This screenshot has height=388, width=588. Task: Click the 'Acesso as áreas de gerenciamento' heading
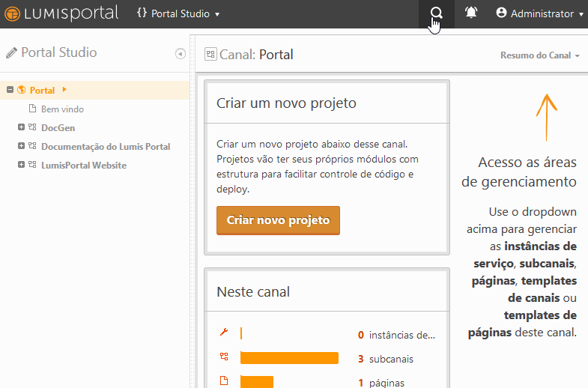519,172
